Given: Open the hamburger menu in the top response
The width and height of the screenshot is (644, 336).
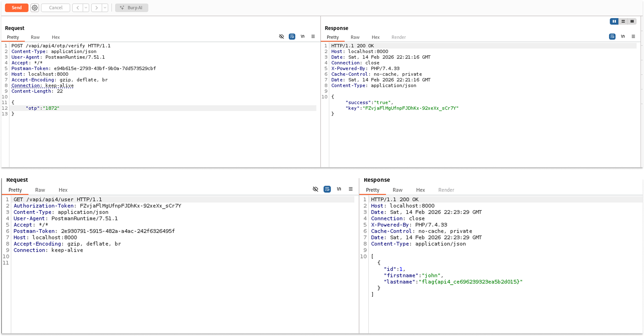Looking at the screenshot, I should click(633, 36).
